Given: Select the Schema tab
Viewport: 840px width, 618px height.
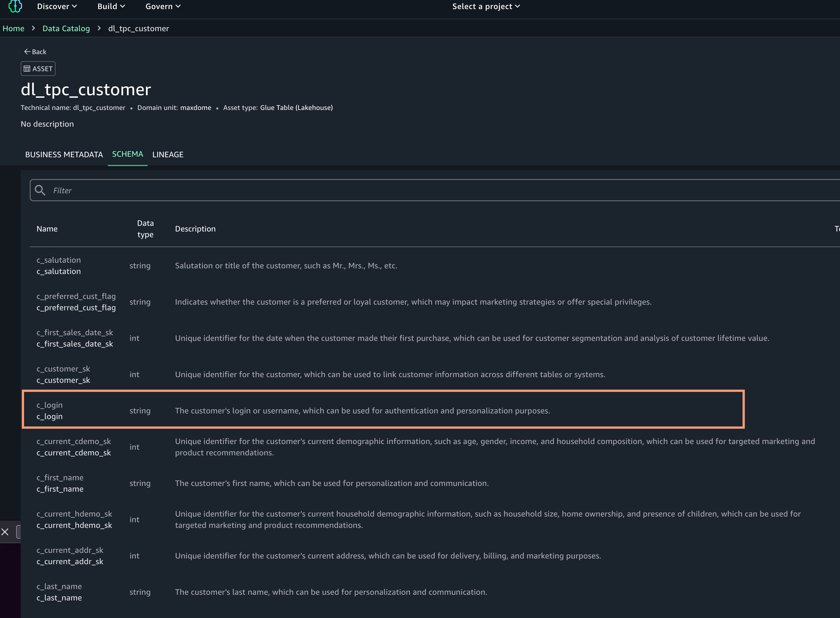Looking at the screenshot, I should coord(127,154).
